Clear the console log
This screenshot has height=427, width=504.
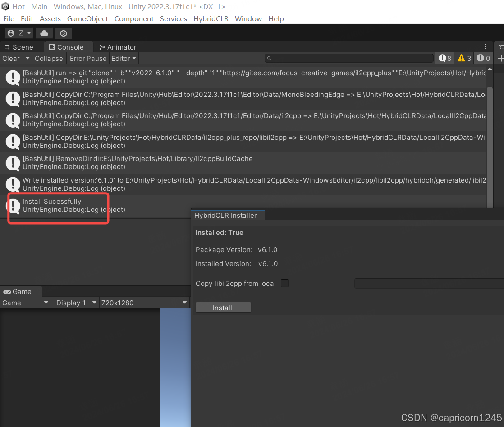pyautogui.click(x=11, y=59)
